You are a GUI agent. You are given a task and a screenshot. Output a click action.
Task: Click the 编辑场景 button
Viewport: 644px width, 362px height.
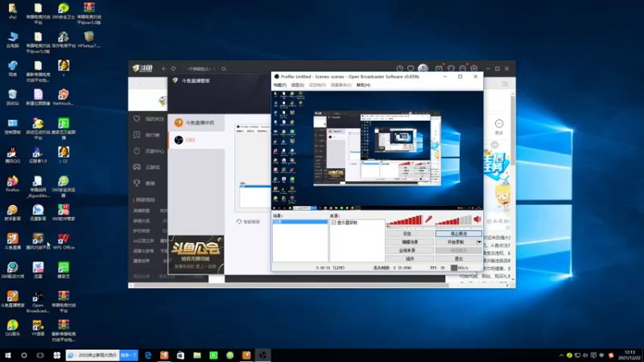[x=410, y=242]
